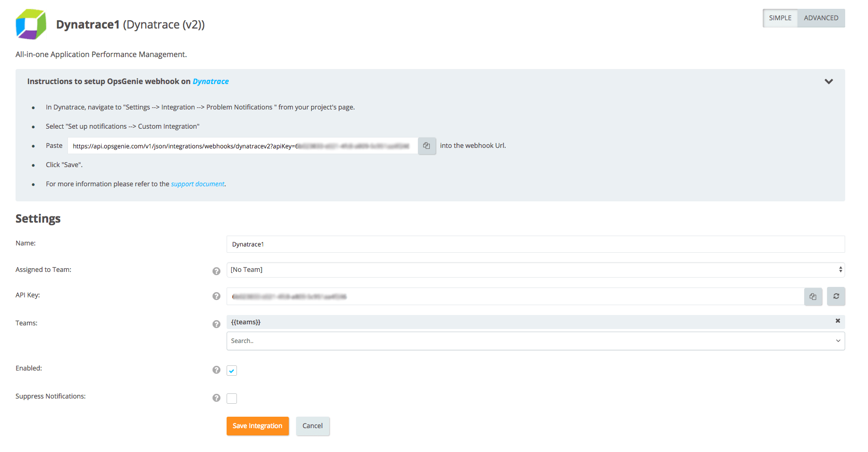This screenshot has width=868, height=452.
Task: Click the API Key input field
Action: [x=515, y=296]
